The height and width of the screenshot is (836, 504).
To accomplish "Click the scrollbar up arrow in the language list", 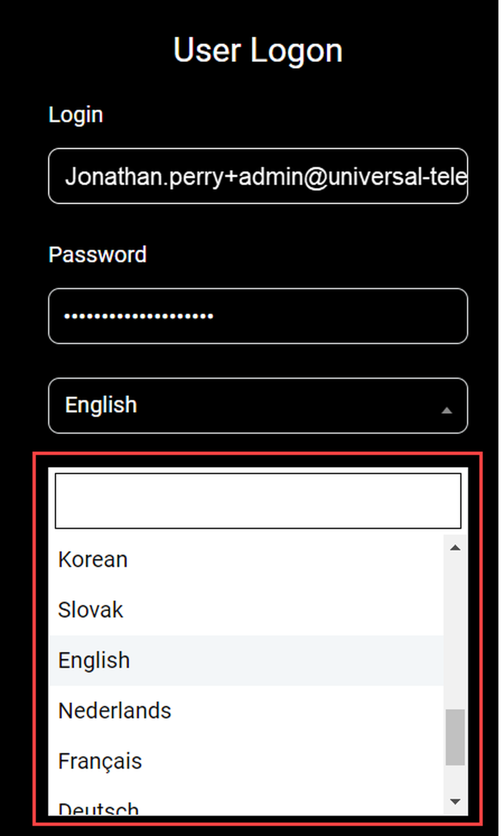I will (x=455, y=548).
